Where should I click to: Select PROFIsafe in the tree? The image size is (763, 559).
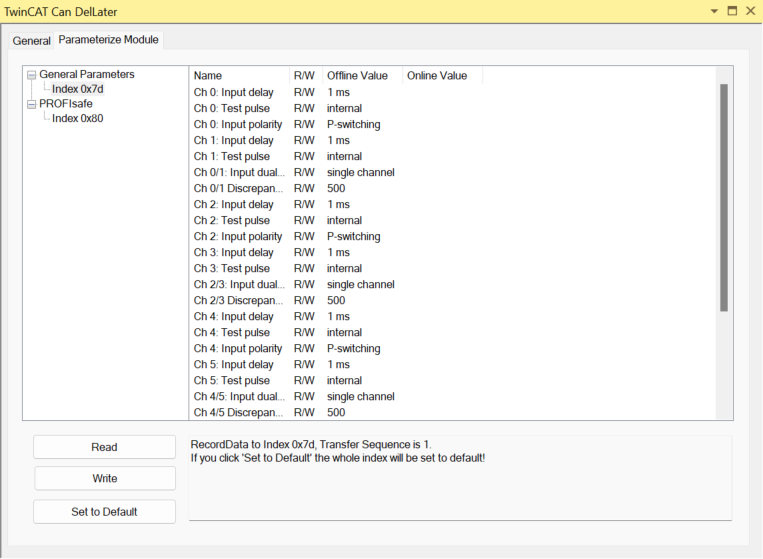click(66, 104)
